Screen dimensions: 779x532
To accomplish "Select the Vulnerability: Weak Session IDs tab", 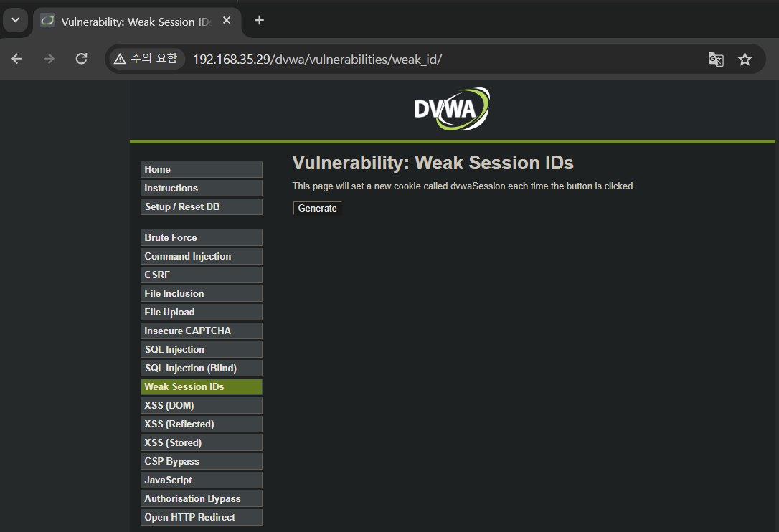I will (x=137, y=22).
